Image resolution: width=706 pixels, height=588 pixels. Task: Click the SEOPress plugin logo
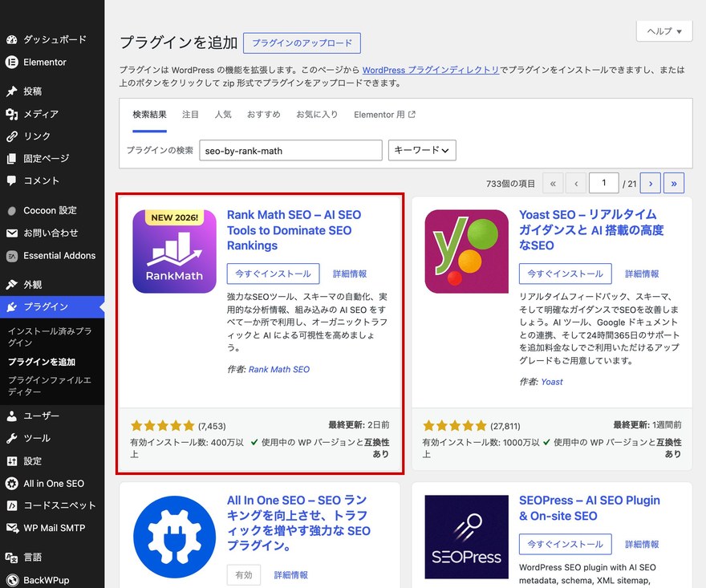pyautogui.click(x=466, y=537)
